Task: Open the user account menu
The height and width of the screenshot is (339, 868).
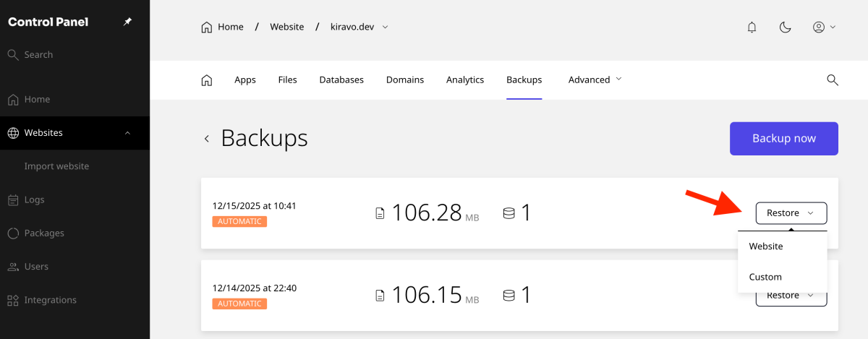Action: click(824, 27)
